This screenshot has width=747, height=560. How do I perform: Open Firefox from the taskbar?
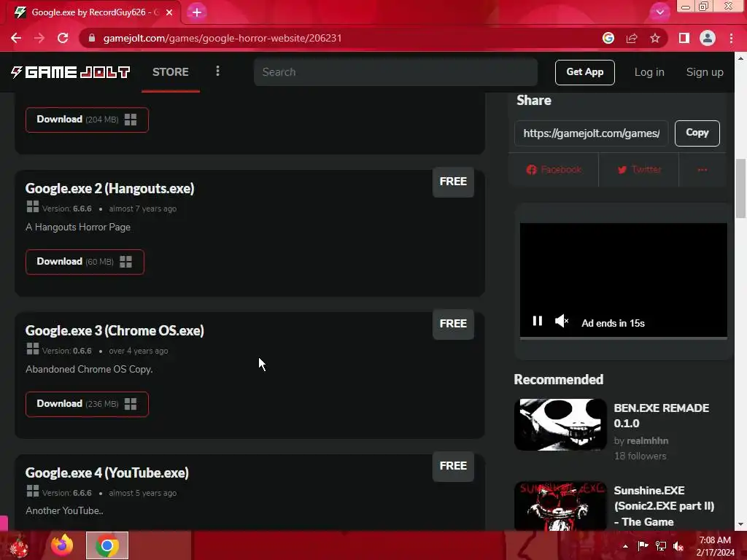click(63, 545)
